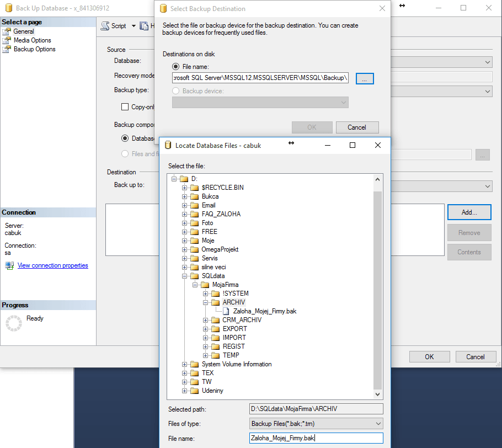
Task: Click the Script toolbar icon
Action: (x=105, y=26)
